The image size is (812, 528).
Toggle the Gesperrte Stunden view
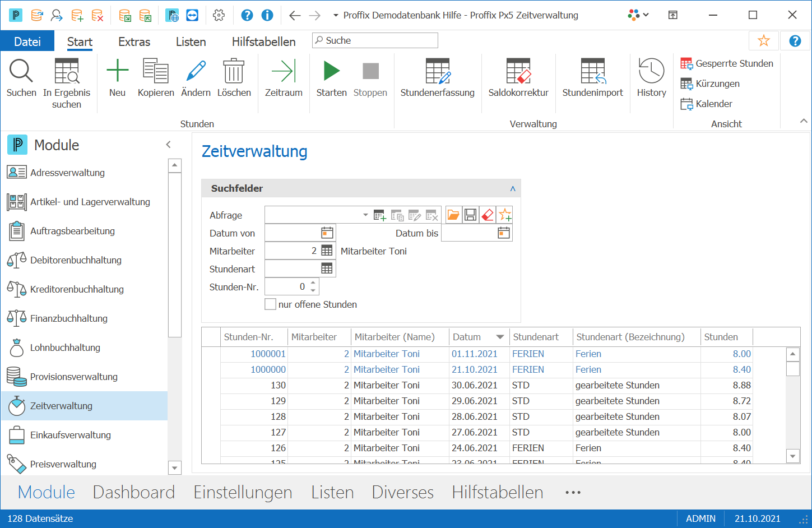pyautogui.click(x=727, y=63)
